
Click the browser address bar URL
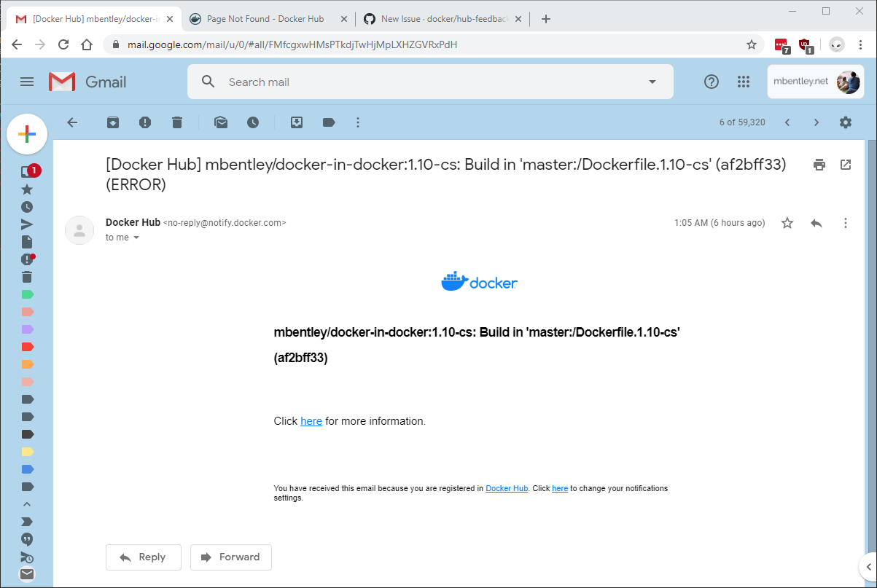292,44
